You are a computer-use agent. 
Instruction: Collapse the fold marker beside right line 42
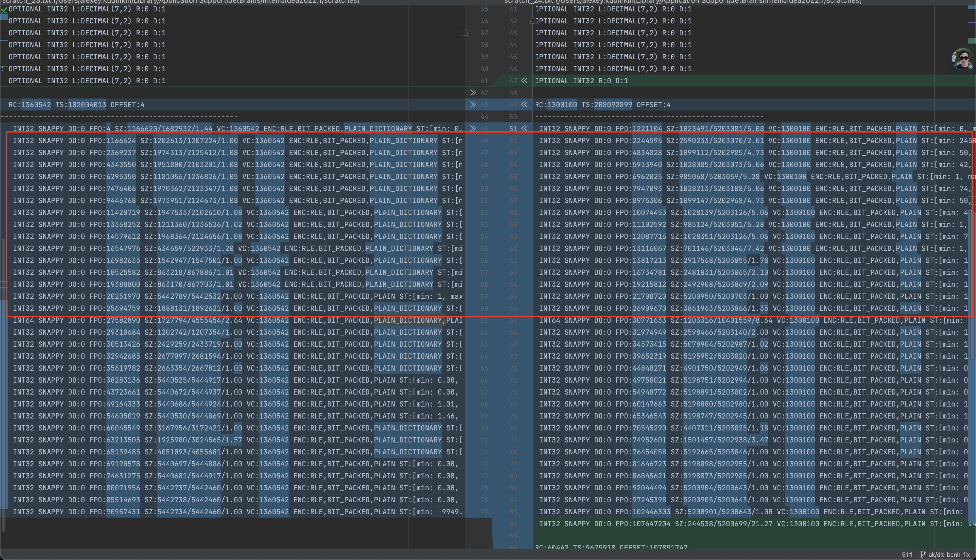(533, 21)
